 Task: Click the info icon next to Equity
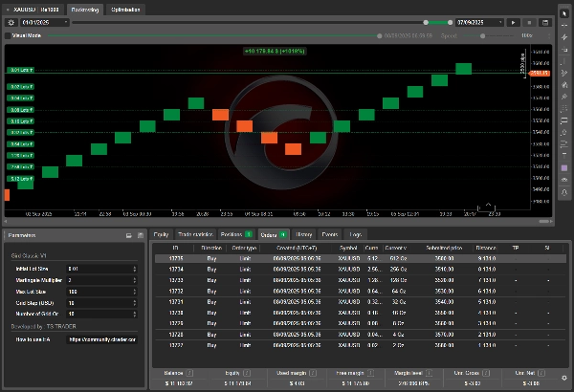[x=247, y=373]
